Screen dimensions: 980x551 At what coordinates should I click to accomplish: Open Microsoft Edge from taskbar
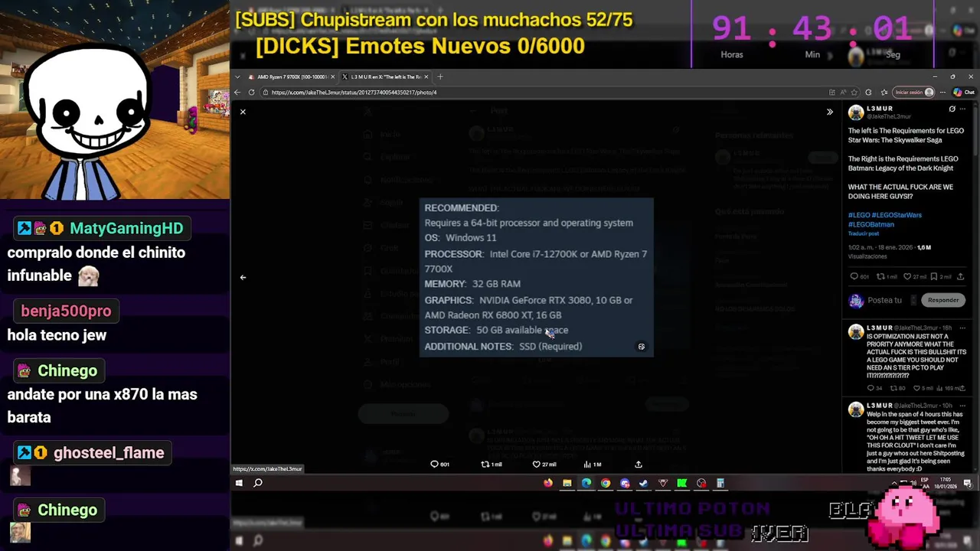pyautogui.click(x=586, y=483)
